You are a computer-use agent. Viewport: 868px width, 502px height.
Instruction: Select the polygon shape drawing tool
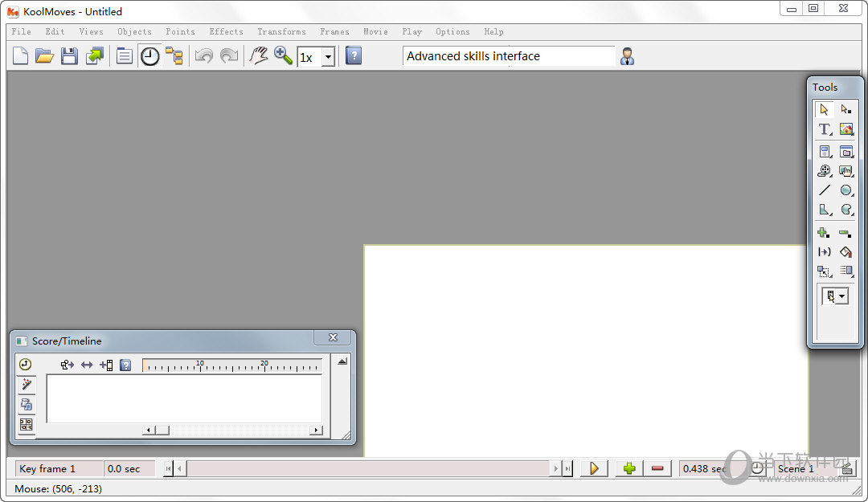coord(825,210)
